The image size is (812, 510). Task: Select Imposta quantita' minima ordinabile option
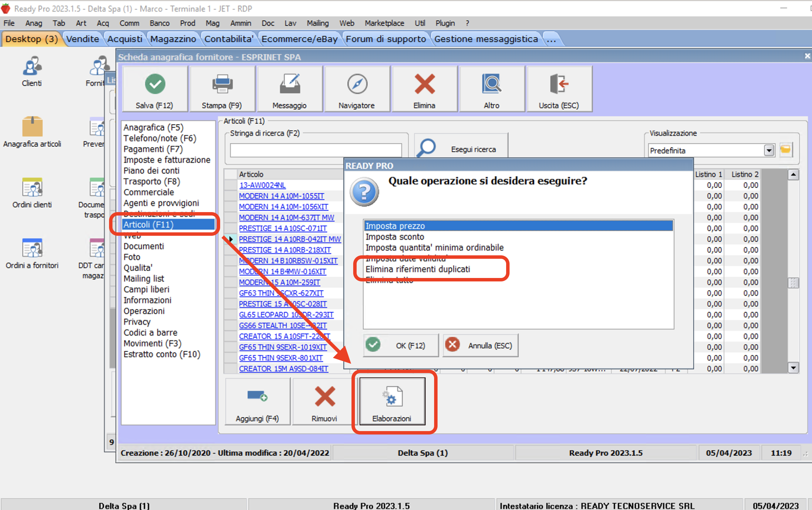pyautogui.click(x=518, y=247)
